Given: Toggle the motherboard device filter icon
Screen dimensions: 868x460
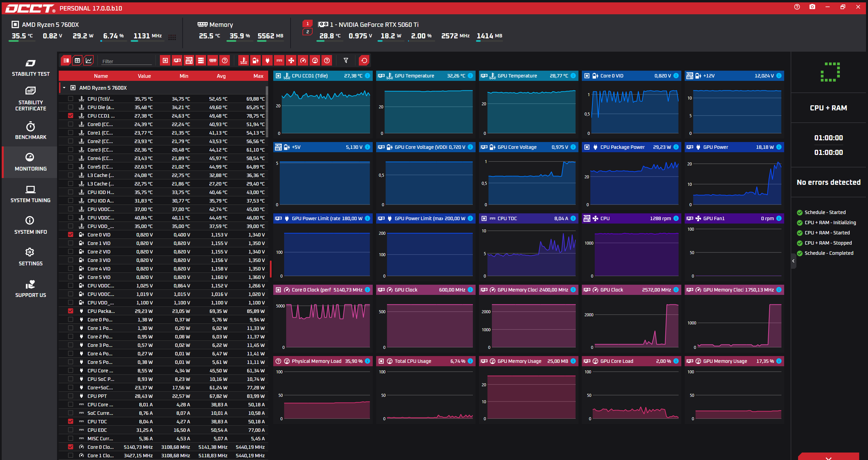Looking at the screenshot, I should pyautogui.click(x=189, y=60).
